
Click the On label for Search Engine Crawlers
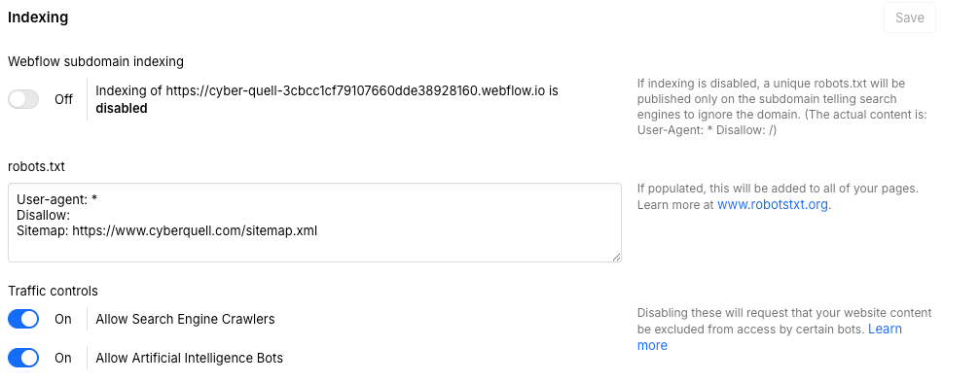[x=63, y=319]
